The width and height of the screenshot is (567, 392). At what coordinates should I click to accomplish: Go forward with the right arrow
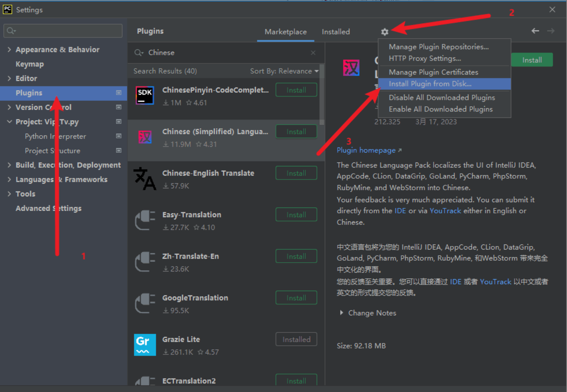pos(551,31)
